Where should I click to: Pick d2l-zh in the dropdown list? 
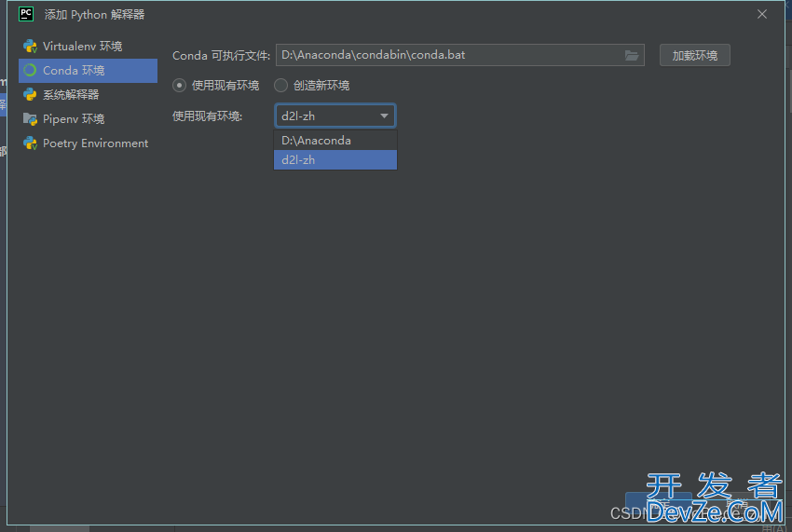[335, 160]
